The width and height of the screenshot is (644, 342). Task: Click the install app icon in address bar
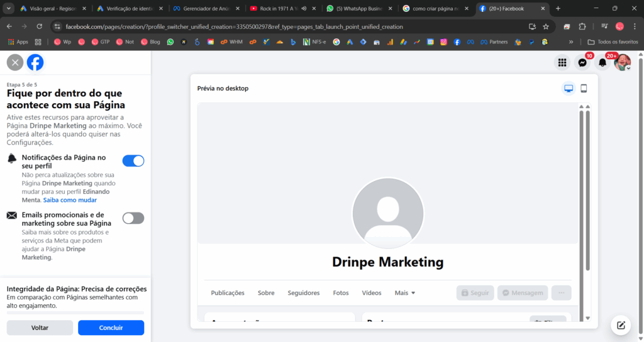(532, 26)
